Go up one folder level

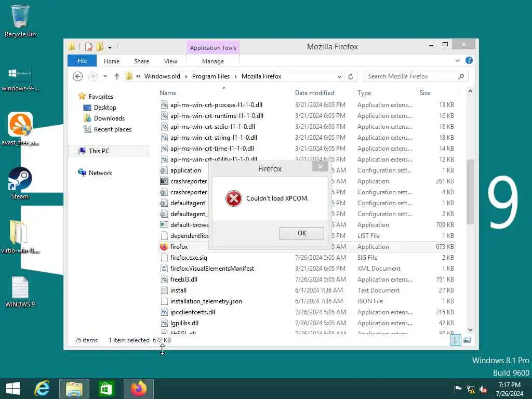pos(117,76)
